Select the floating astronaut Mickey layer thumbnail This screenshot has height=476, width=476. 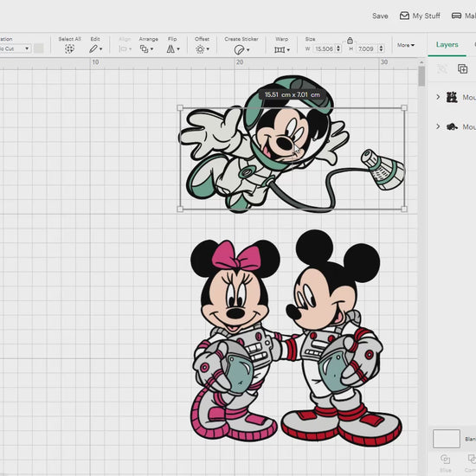pyautogui.click(x=452, y=126)
